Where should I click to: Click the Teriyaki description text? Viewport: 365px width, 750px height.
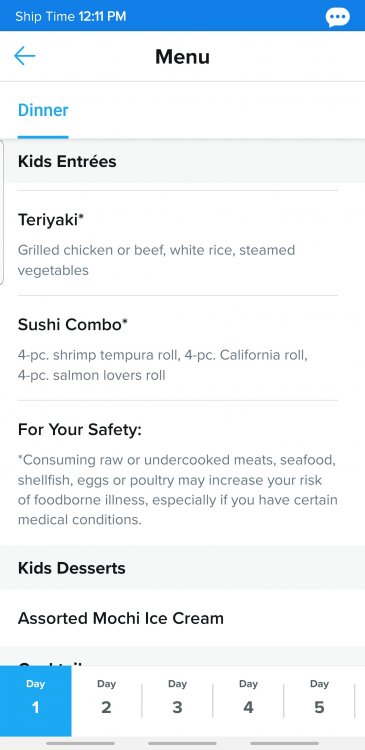pyautogui.click(x=156, y=260)
